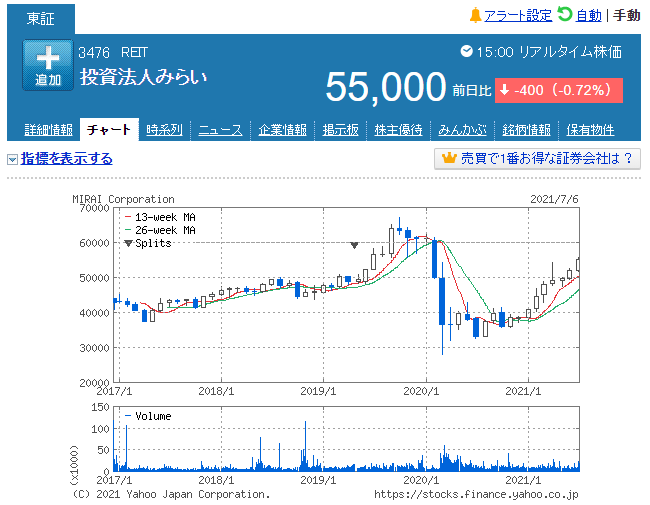Click the red -400 (-0.72%) change badge
Image resolution: width=650 pixels, height=505 pixels.
[559, 90]
